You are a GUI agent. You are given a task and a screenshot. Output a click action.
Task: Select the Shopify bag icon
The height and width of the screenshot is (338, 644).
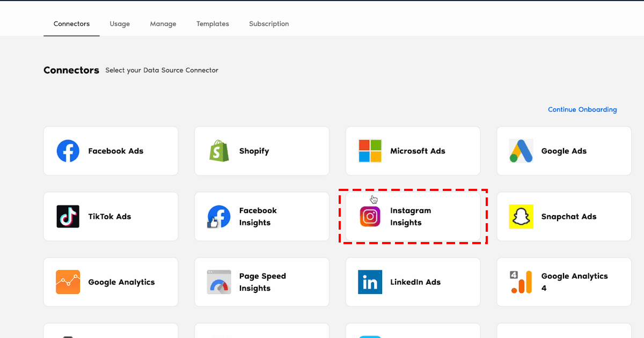[219, 151]
